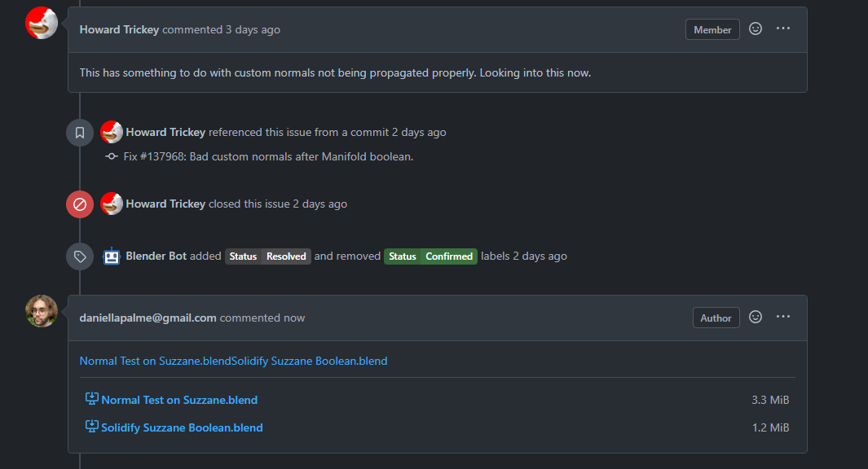
Task: Click daniellapalme's avatar thumbnail
Action: point(42,311)
